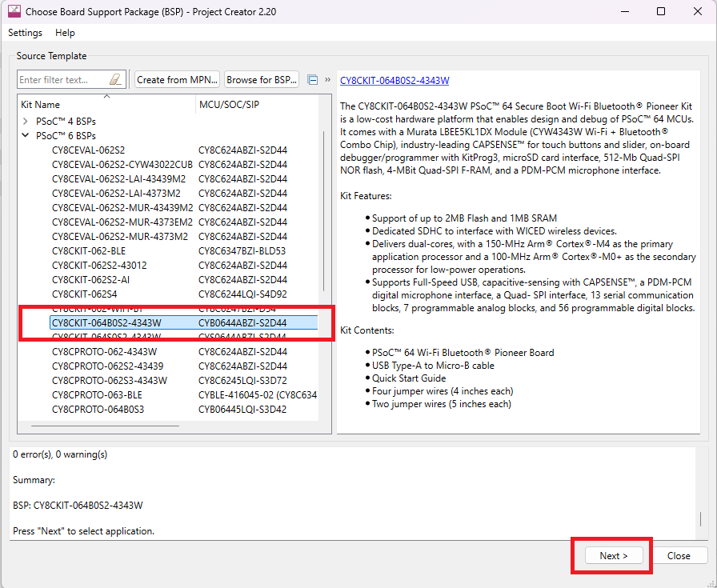Open the Help menu
Image resolution: width=717 pixels, height=588 pixels.
point(65,33)
